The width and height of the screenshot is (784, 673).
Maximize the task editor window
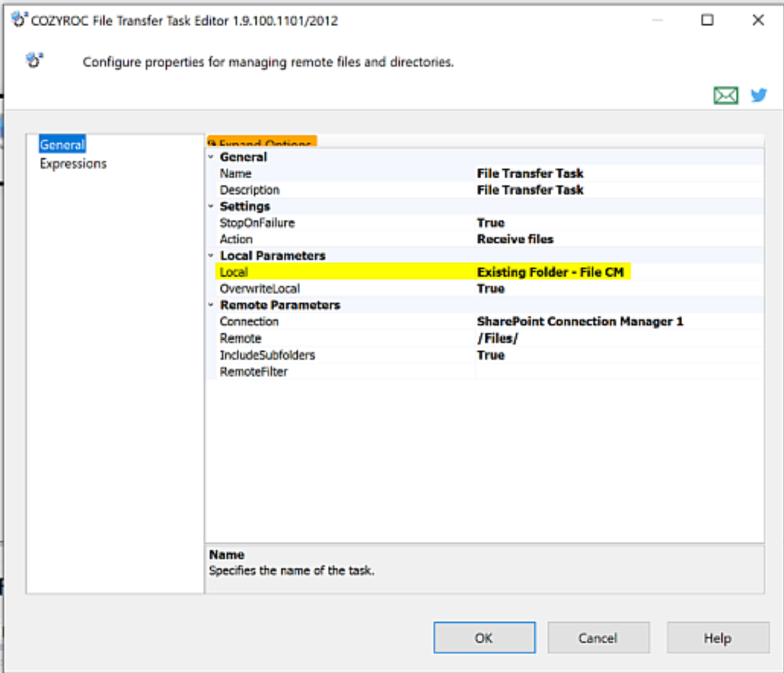pyautogui.click(x=707, y=20)
